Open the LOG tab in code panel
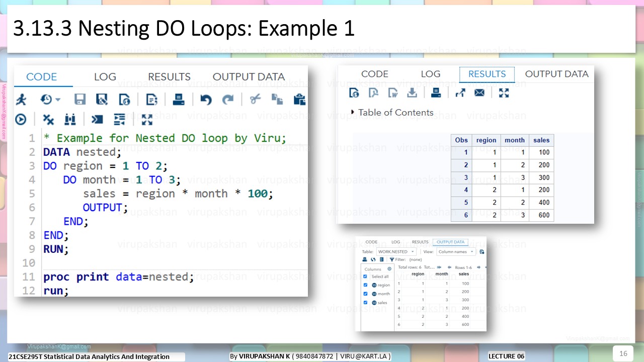Image resolution: width=644 pixels, height=362 pixels. (105, 77)
